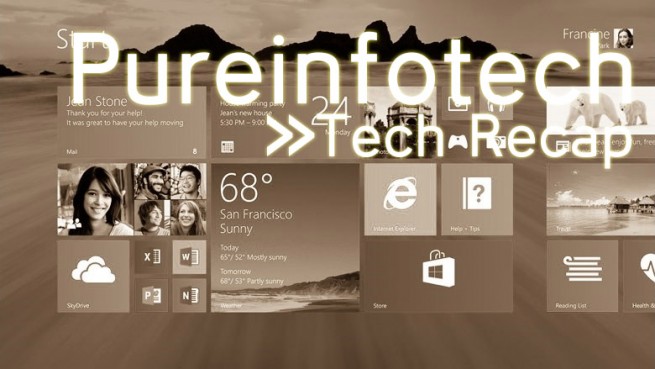Open the Photos tile with the dome building
The width and height of the screenshot is (655, 369).
tap(400, 122)
